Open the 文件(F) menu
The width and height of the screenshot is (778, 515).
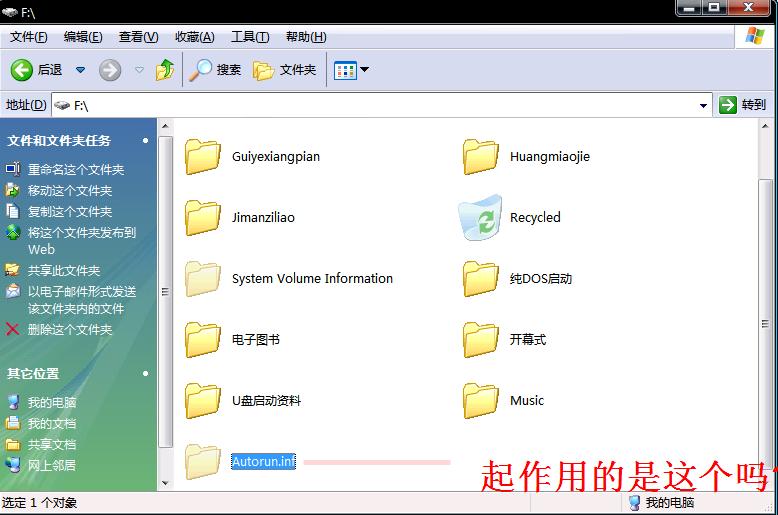[28, 37]
